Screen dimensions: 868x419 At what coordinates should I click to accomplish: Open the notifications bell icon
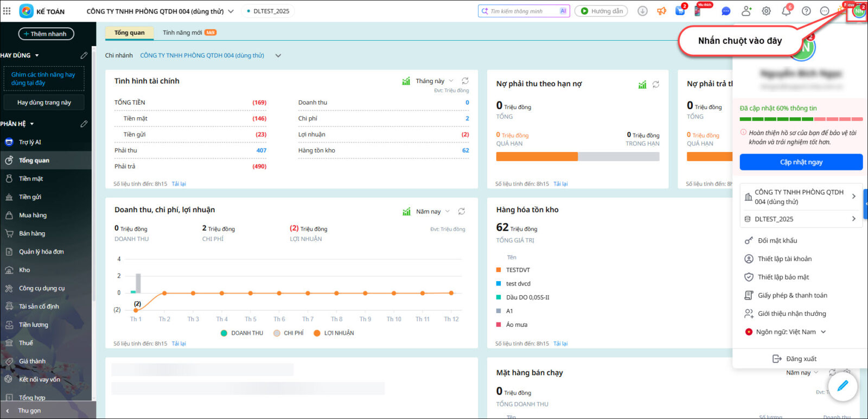[x=786, y=11]
